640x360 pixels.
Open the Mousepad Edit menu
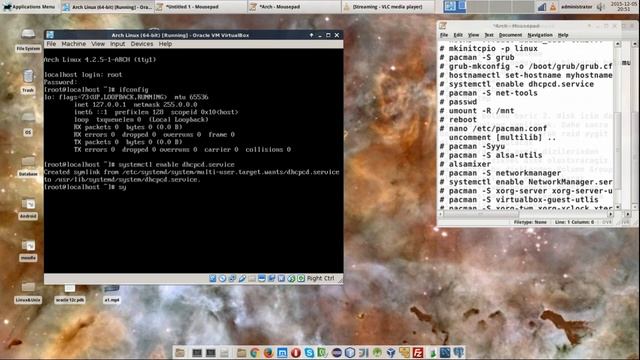(x=458, y=35)
